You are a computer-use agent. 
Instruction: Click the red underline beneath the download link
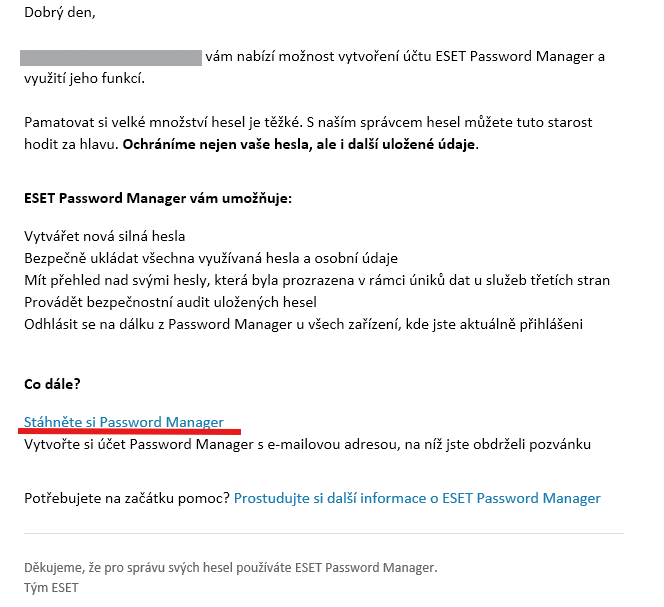(130, 431)
